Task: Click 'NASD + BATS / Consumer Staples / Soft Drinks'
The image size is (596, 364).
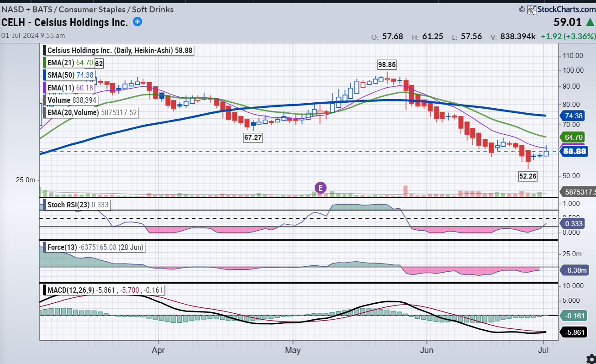Action: pos(88,9)
